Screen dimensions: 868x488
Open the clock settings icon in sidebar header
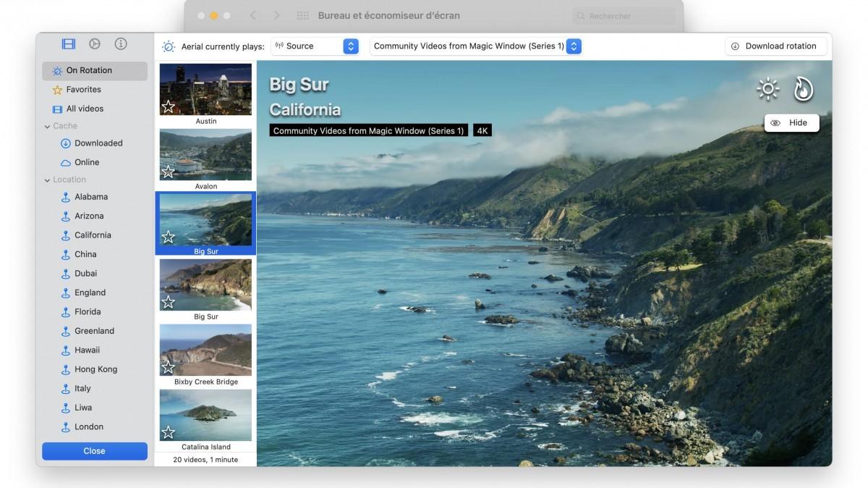(95, 44)
